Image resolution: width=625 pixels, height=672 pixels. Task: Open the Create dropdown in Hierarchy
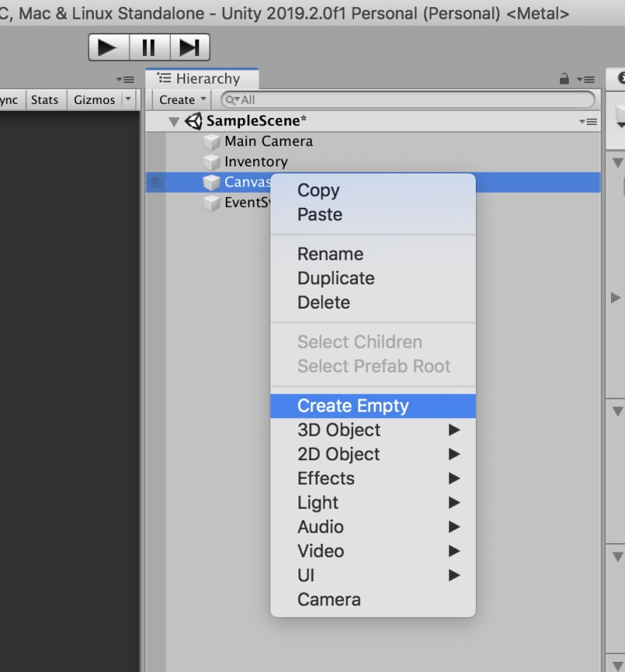(182, 100)
